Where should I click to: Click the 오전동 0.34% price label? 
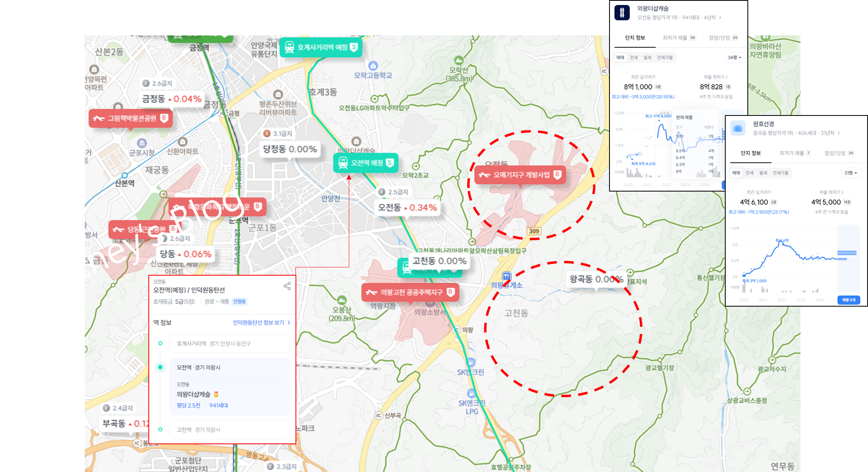pos(407,208)
